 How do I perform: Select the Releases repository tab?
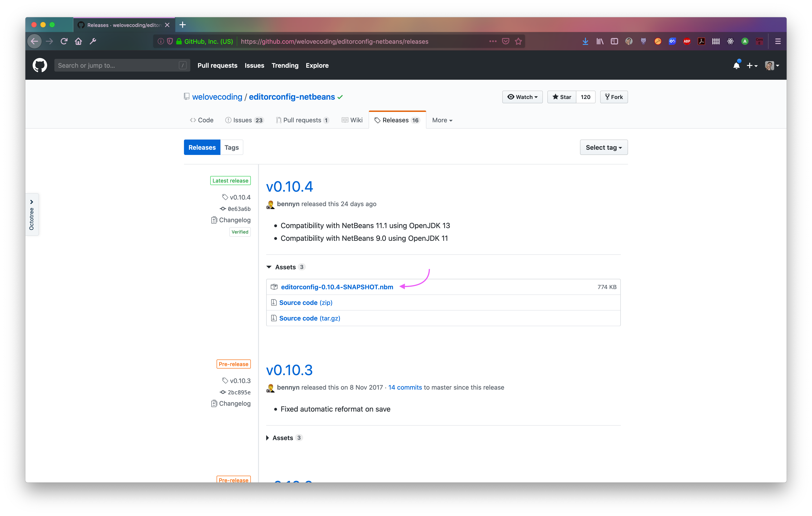point(397,120)
